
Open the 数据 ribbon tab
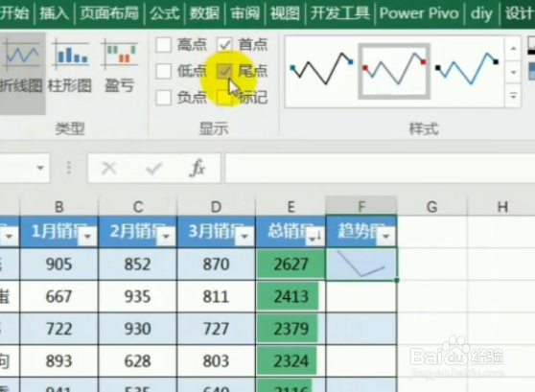[x=205, y=13]
